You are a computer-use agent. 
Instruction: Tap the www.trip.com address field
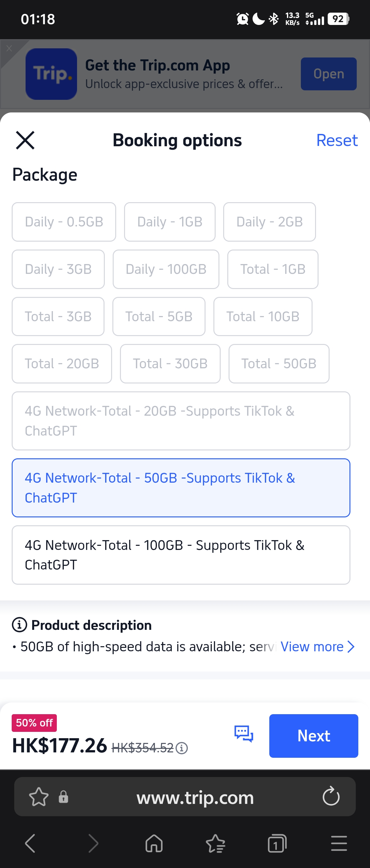point(195,797)
